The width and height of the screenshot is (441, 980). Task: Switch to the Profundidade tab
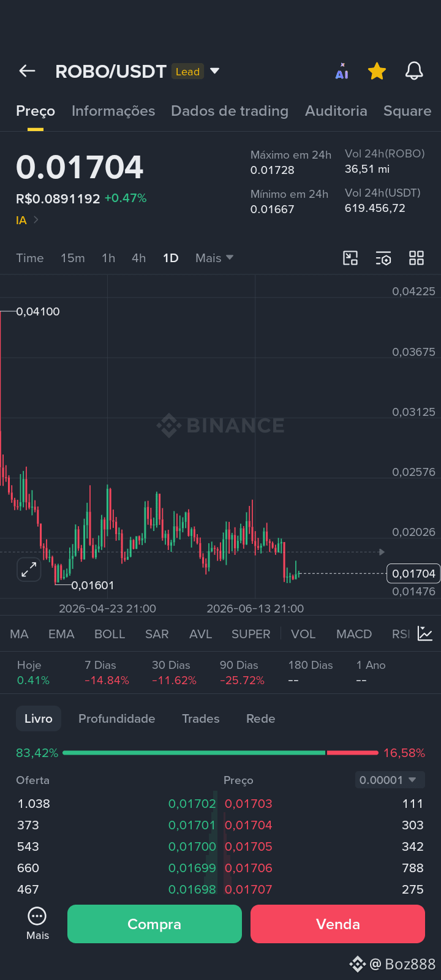point(116,718)
